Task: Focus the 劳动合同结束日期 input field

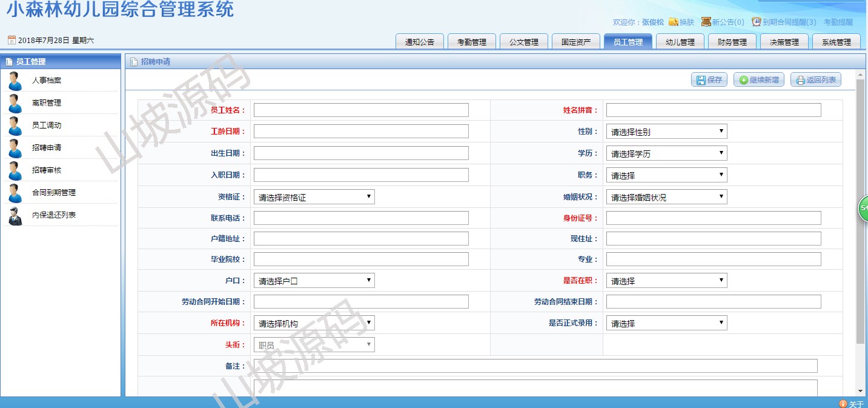Action: coord(714,302)
